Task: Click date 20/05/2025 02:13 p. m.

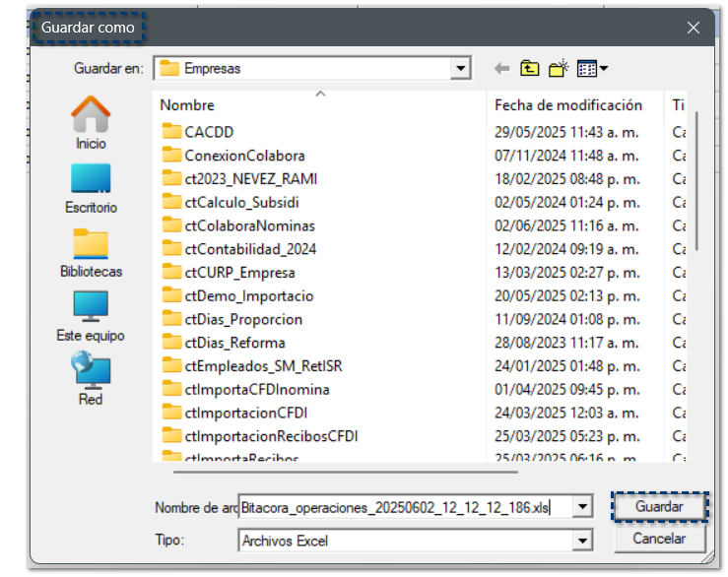Action: (x=566, y=295)
